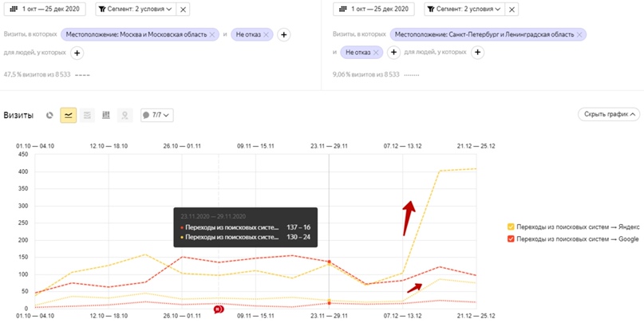Open left date range 1 окт — 25 дек 2020
Viewport: 644px width, 327px height.
coord(45,9)
